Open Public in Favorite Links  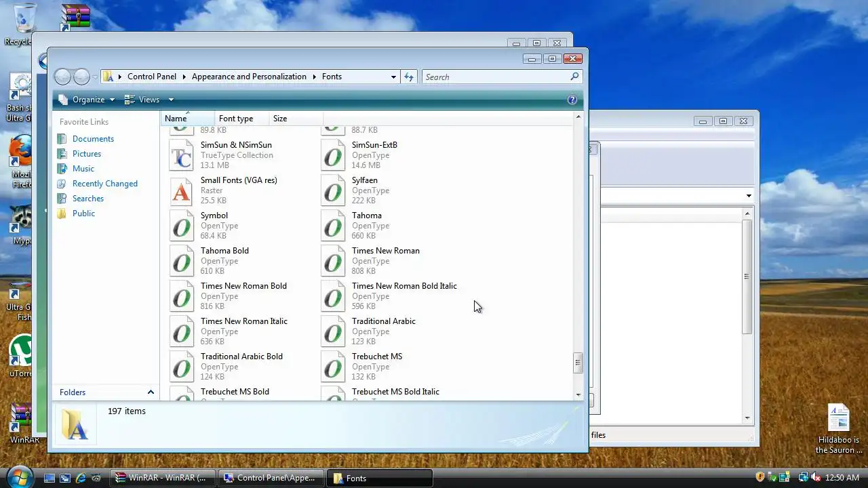[83, 213]
